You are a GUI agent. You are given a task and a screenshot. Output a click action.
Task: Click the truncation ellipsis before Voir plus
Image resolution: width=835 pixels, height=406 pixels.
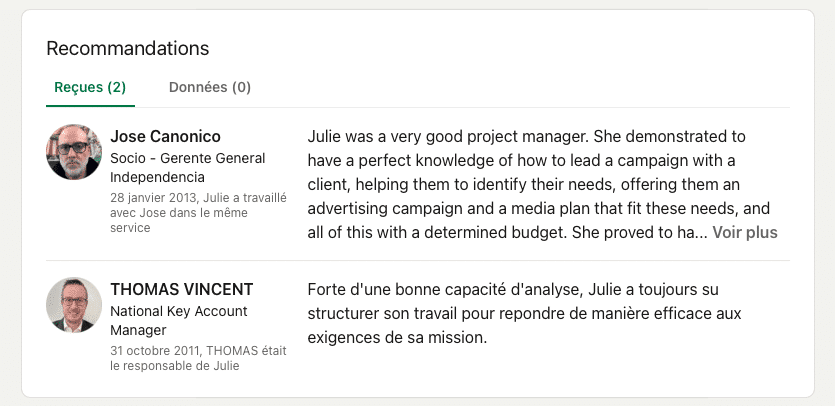(x=701, y=233)
